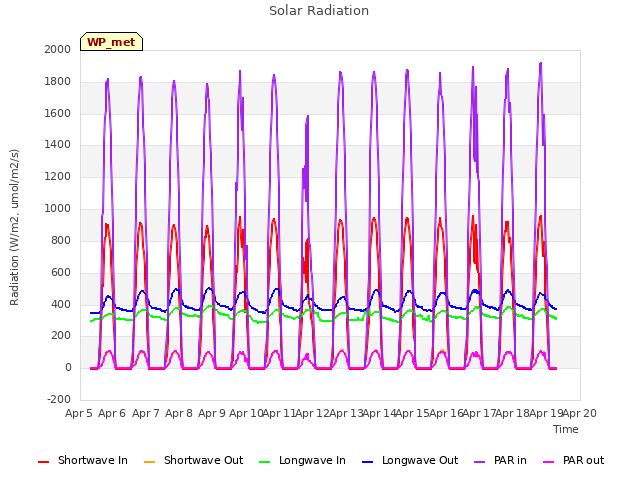Click the -200 y-axis tick label
This screenshot has height=480, width=640.
59,399
